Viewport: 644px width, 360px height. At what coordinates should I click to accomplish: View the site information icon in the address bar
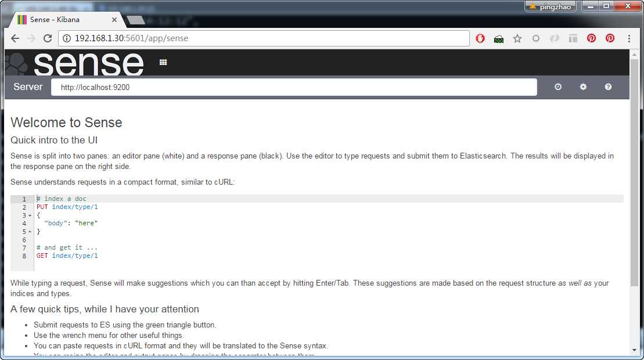coord(67,38)
